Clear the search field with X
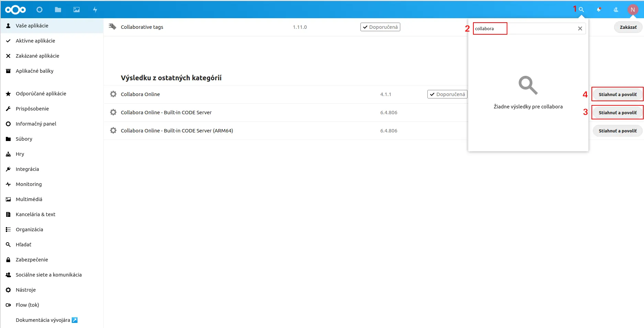The image size is (644, 328). tap(580, 28)
